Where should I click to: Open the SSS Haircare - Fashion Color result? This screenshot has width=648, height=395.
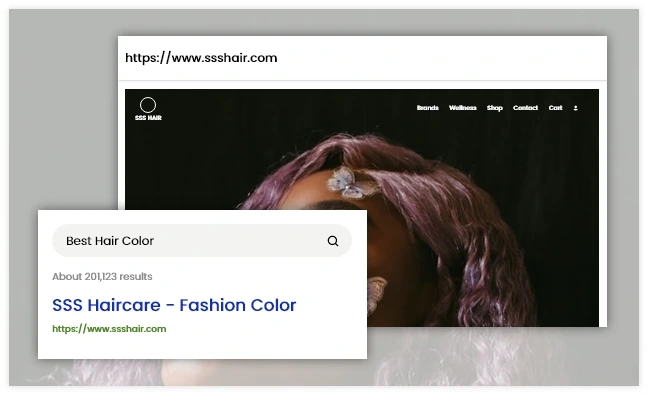tap(174, 305)
